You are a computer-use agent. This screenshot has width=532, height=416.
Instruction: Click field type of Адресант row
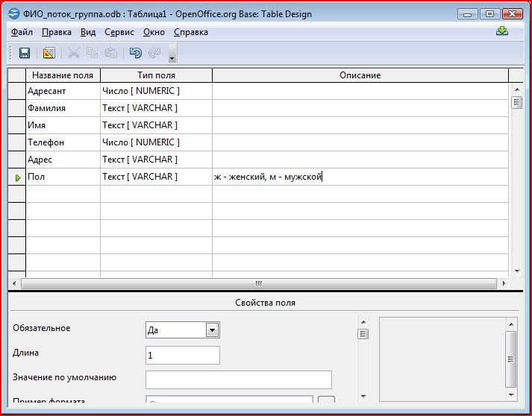[x=156, y=91]
